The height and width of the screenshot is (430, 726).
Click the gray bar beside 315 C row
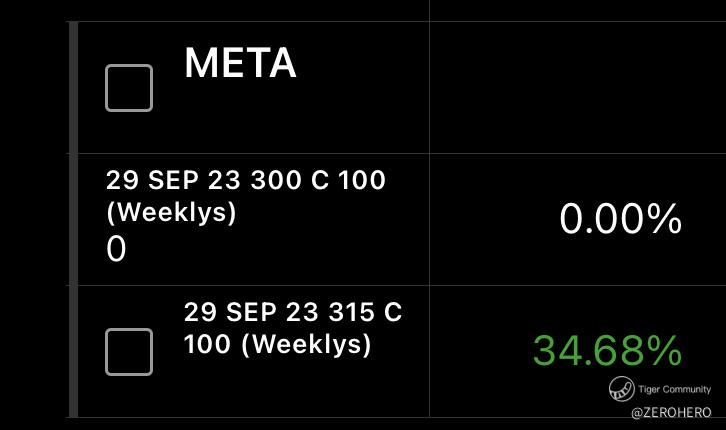click(x=72, y=350)
